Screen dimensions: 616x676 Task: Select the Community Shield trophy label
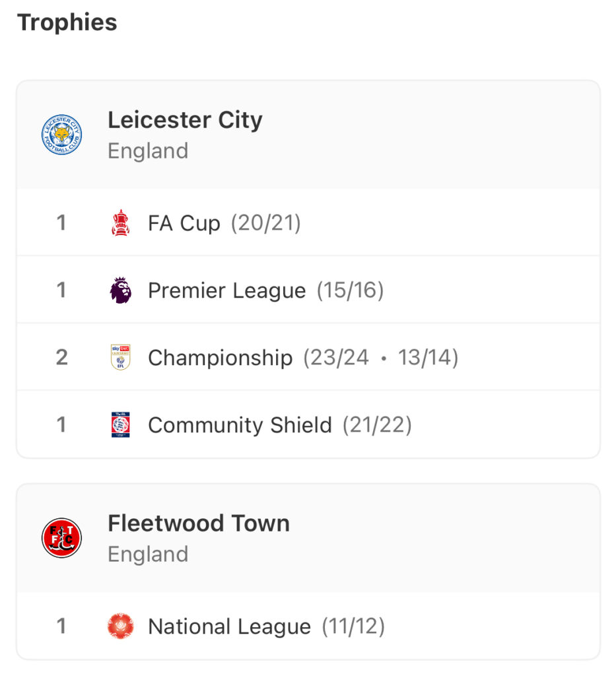240,425
